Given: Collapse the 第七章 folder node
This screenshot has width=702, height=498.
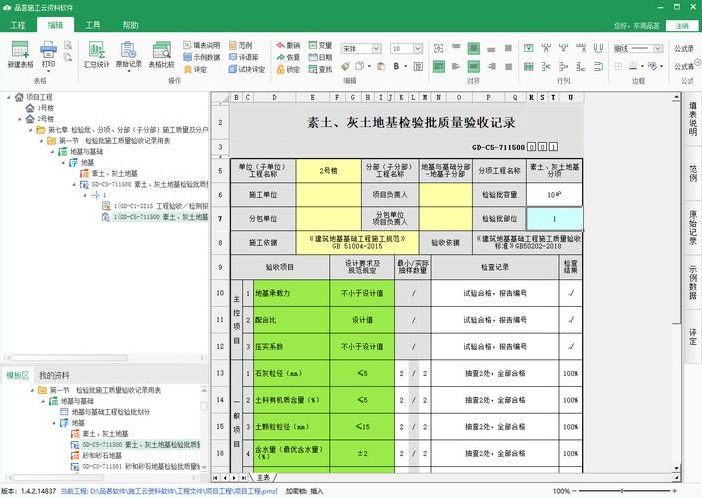Looking at the screenshot, I should 30,130.
